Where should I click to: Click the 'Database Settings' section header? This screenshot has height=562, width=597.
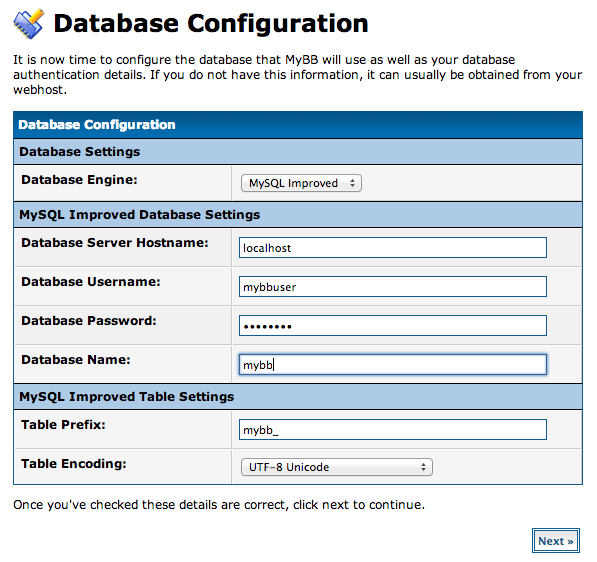pos(298,152)
